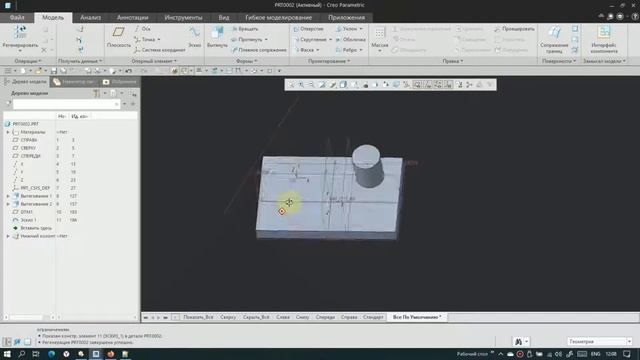Expand the footer node at tree bottom
Screen dimensions: 640x360
pyautogui.click(x=8, y=236)
